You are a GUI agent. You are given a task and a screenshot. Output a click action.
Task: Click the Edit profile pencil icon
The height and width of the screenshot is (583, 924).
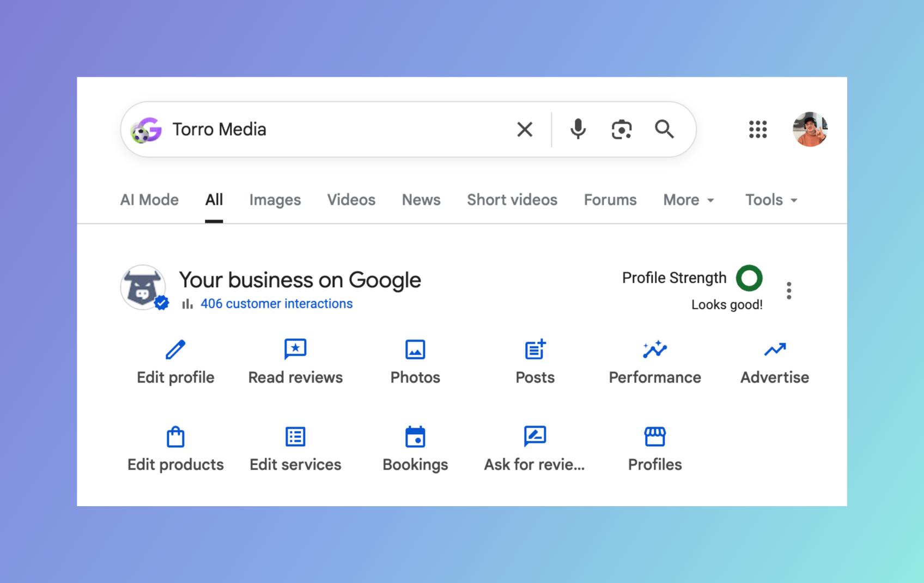tap(175, 350)
